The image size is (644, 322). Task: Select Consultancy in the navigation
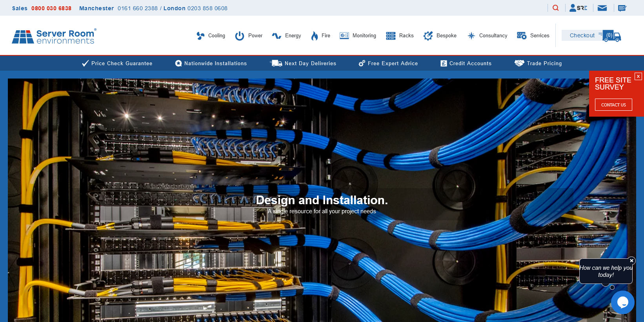493,36
